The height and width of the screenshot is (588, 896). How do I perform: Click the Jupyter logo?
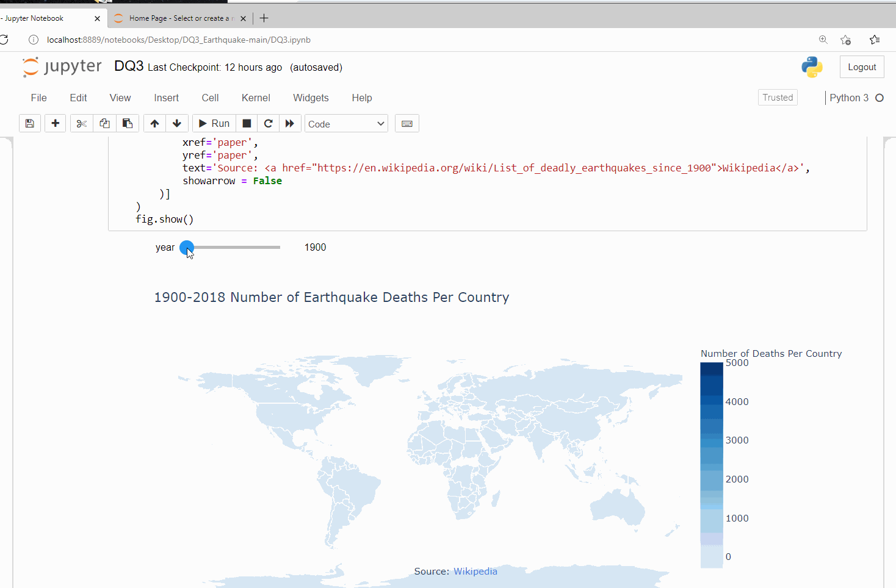pos(62,66)
